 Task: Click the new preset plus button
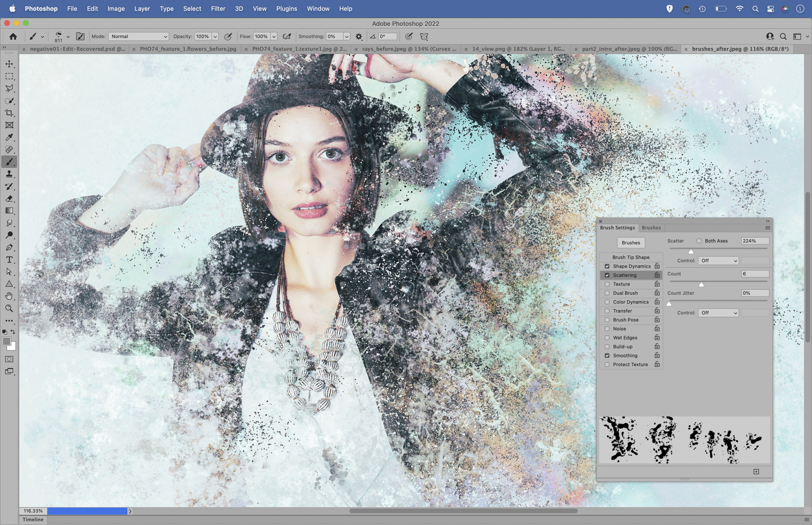pyautogui.click(x=756, y=471)
